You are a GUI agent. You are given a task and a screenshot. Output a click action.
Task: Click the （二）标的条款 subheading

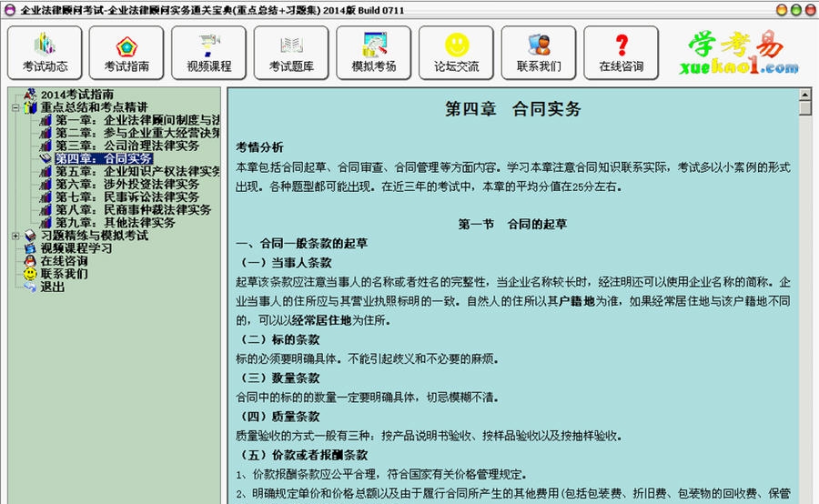click(278, 339)
